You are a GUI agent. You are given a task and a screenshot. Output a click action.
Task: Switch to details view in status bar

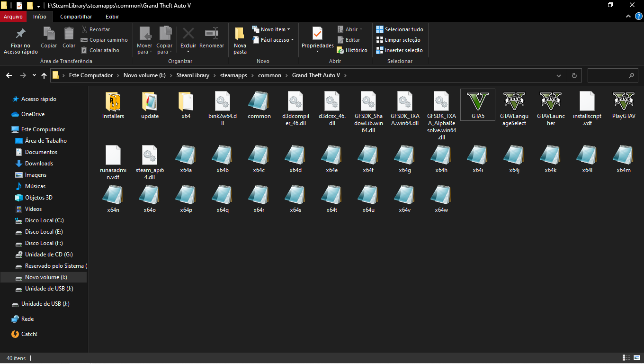click(x=626, y=358)
